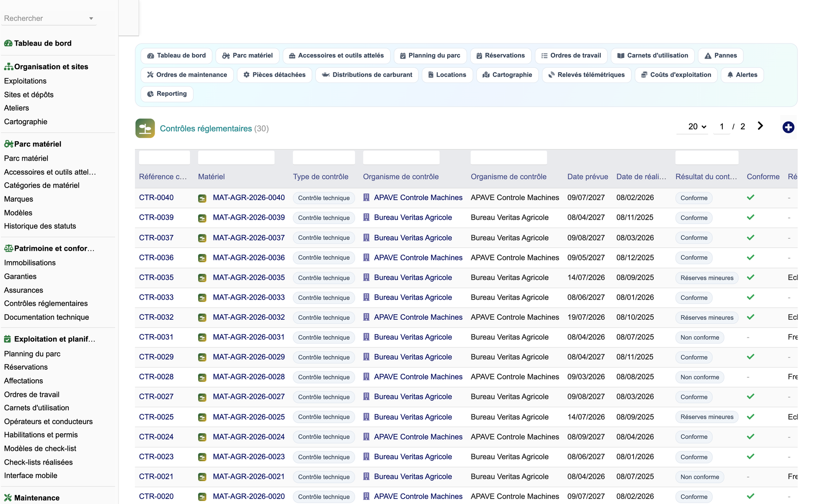The width and height of the screenshot is (815, 504).
Task: Click building icon beside APAVE in CTR-0040 row
Action: click(x=366, y=198)
